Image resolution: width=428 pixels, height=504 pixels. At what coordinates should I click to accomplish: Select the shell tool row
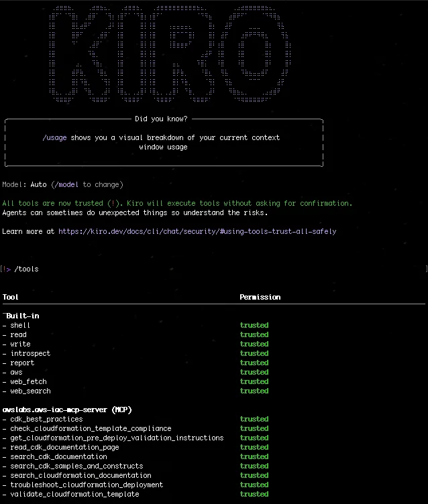136,325
